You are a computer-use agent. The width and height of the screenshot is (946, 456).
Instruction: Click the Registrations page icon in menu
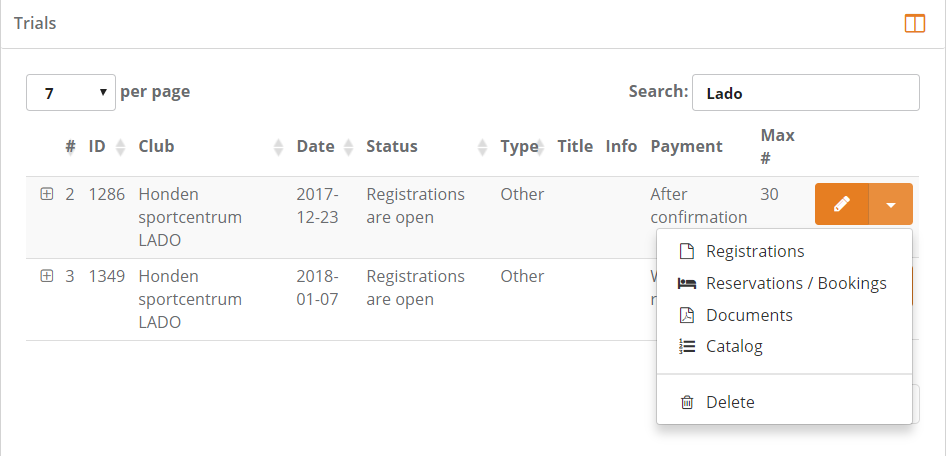[686, 252]
